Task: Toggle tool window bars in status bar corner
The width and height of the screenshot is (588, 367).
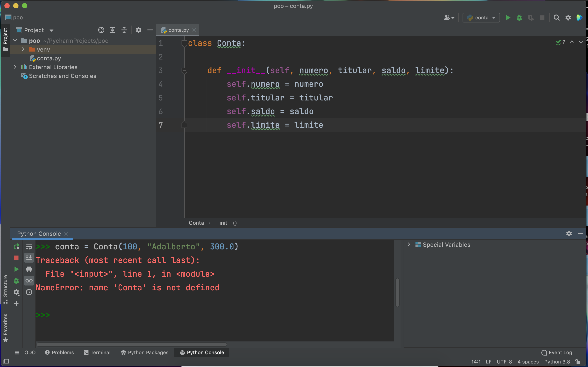Action: (x=6, y=361)
